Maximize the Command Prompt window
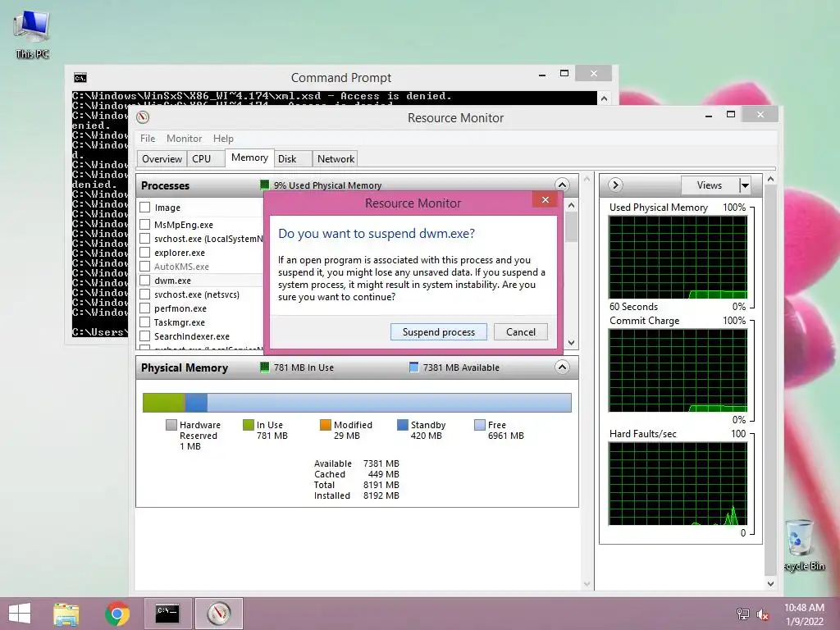The image size is (840, 630). click(564, 73)
